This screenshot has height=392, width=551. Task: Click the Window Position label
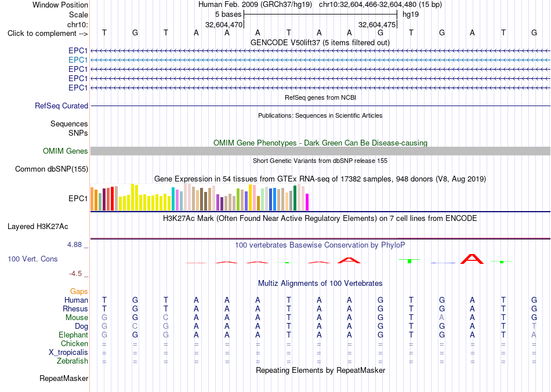tap(60, 5)
